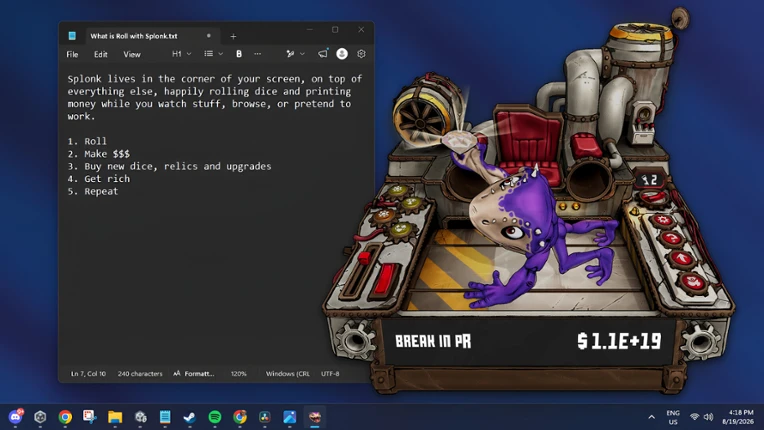Open the ENG US language switcher
Screen dimensions: 764x430
click(673, 417)
